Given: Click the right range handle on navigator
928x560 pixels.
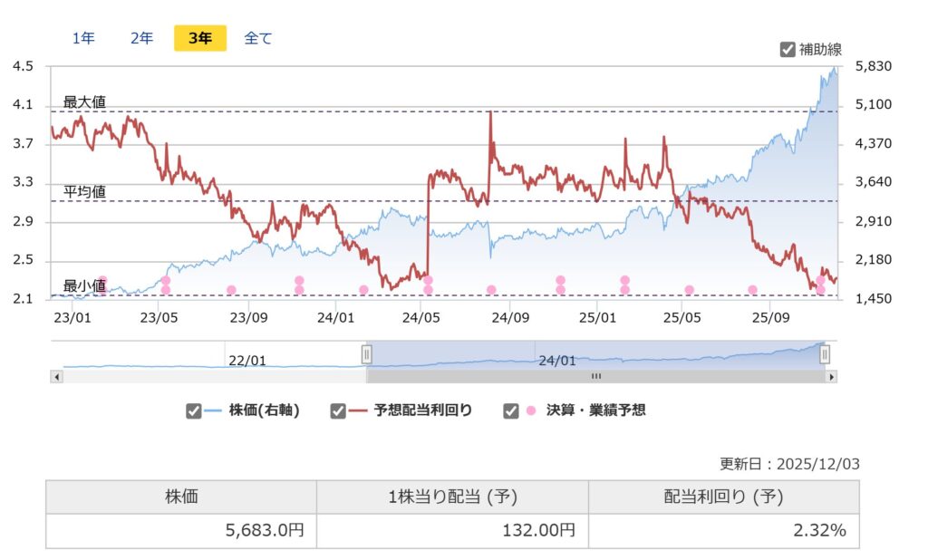Looking at the screenshot, I should (825, 353).
